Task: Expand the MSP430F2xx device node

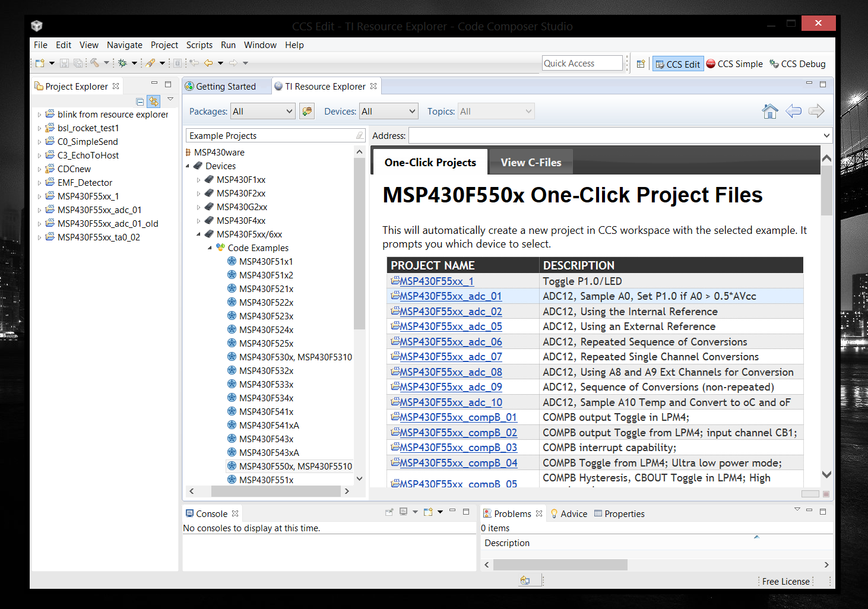Action: (199, 193)
